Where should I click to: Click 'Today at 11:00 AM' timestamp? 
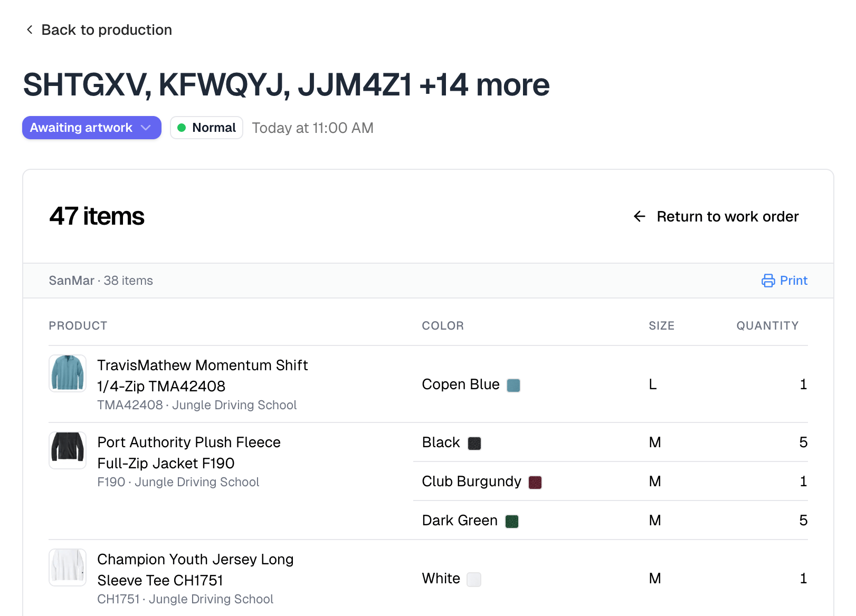(313, 128)
